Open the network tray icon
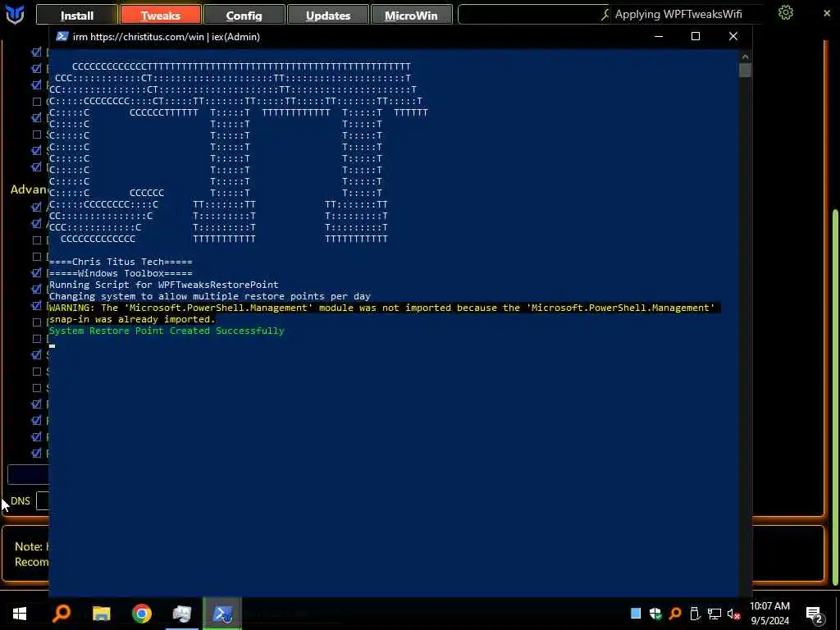The height and width of the screenshot is (630, 840). (714, 614)
